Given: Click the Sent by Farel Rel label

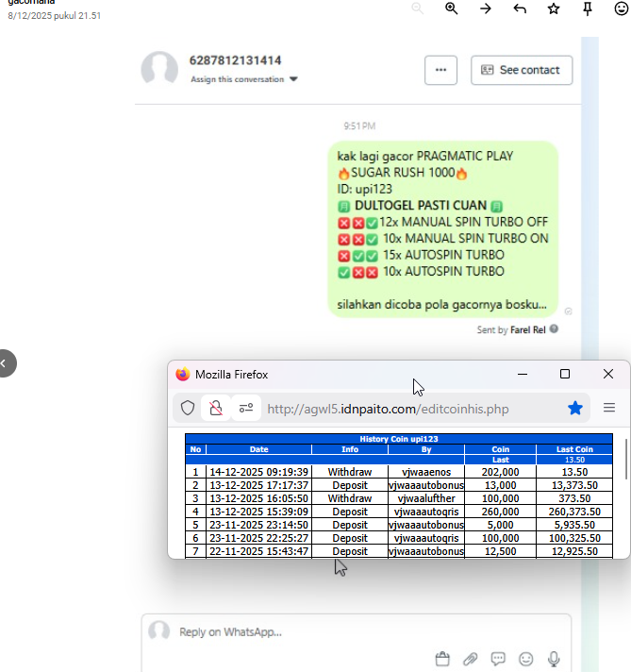Looking at the screenshot, I should click(x=511, y=329).
